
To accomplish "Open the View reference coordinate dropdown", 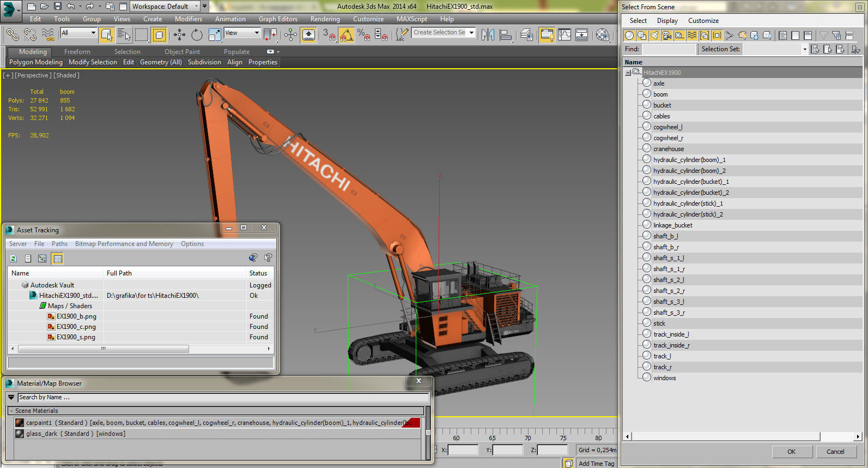I will tap(242, 33).
